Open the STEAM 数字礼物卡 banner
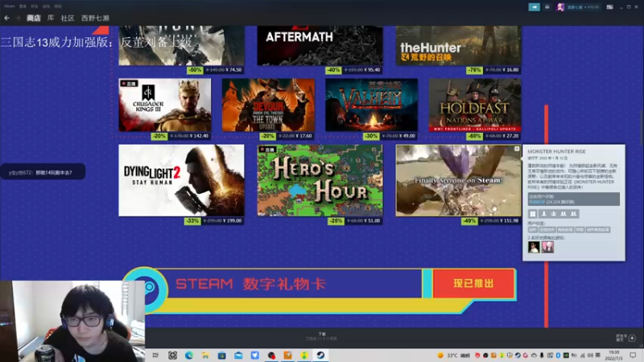 (320, 290)
